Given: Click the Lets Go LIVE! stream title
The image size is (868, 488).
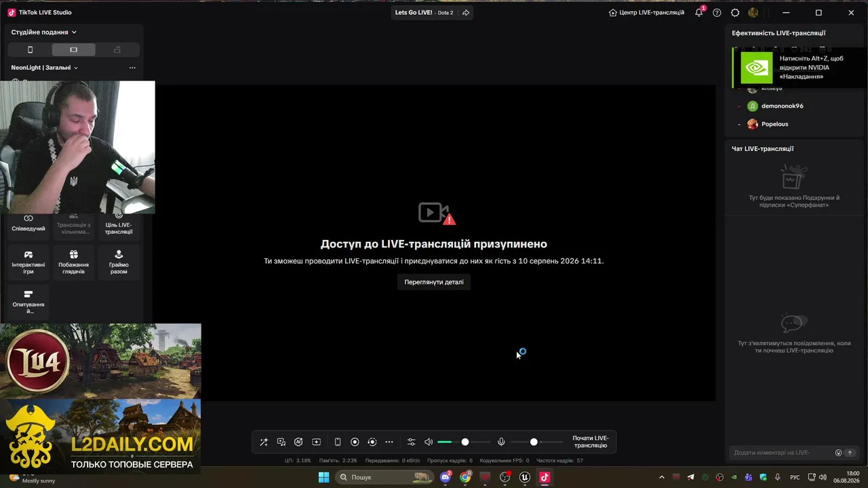Looking at the screenshot, I should pyautogui.click(x=414, y=12).
